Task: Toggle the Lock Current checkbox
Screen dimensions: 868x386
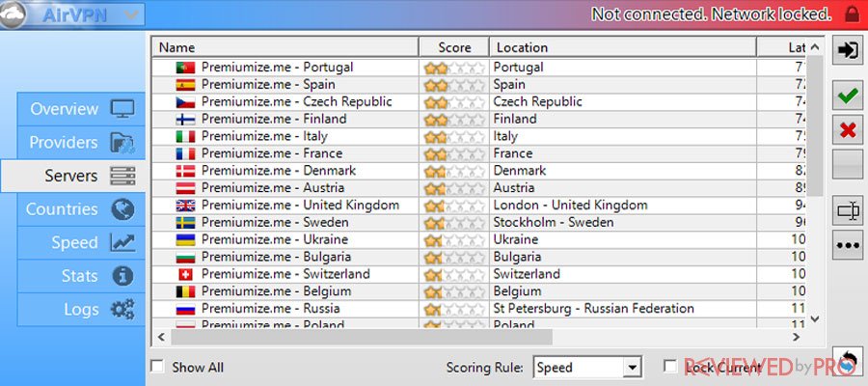Action: click(670, 366)
